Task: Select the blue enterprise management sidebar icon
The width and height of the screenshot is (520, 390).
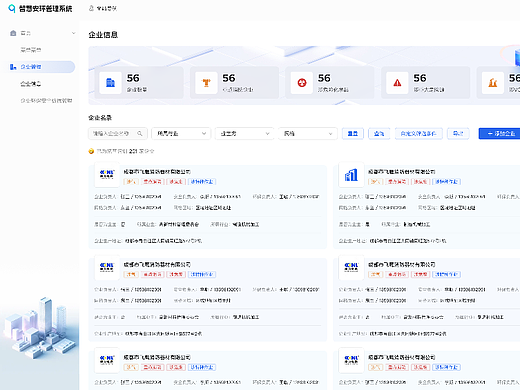Action: click(x=13, y=67)
